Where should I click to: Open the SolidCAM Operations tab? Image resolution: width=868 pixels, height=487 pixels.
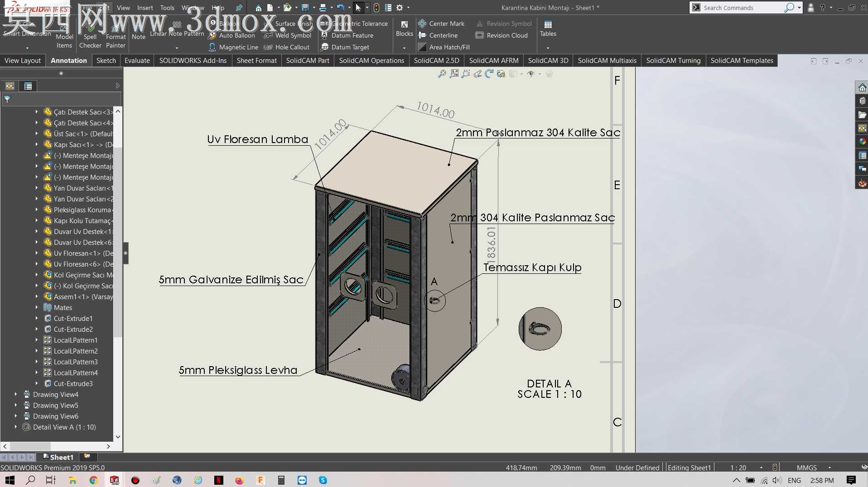371,61
